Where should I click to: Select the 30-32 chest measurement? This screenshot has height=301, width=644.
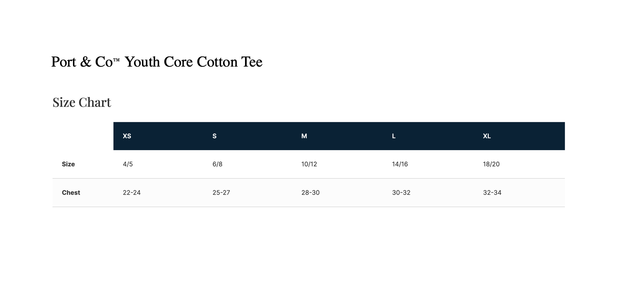coord(401,192)
